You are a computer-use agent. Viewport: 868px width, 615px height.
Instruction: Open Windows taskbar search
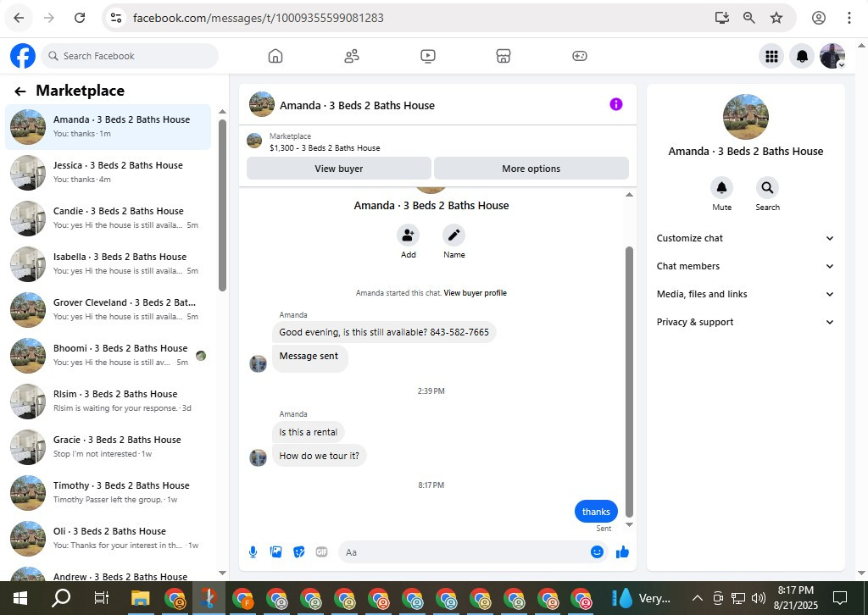(x=61, y=598)
